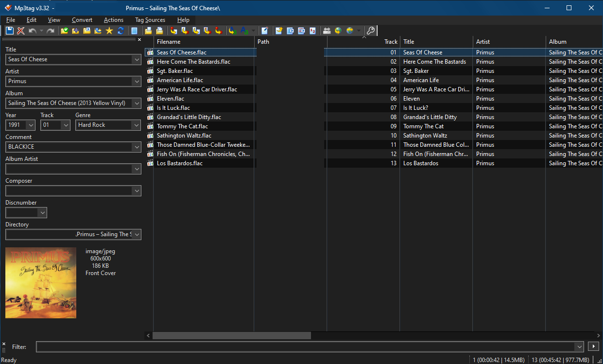Click the Select all files list icon

tap(134, 31)
